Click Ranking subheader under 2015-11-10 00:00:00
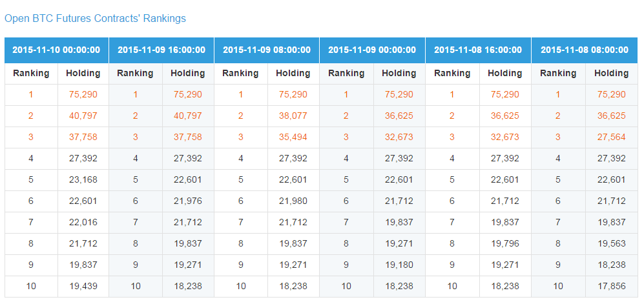644x304 pixels. point(31,74)
